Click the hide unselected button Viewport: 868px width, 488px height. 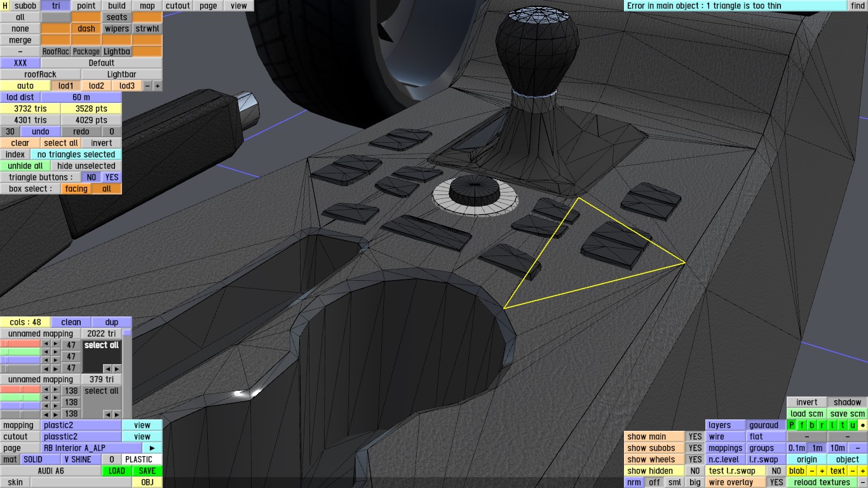click(86, 166)
